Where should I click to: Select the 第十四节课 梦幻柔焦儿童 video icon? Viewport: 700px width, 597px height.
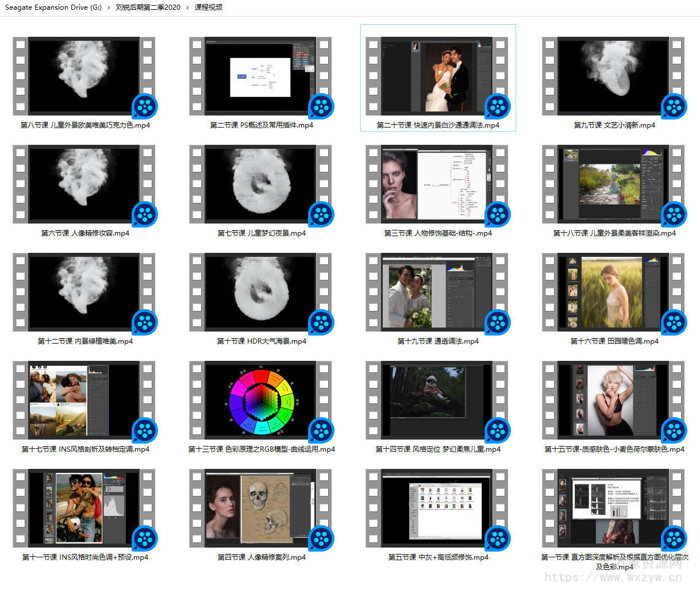coord(437,400)
